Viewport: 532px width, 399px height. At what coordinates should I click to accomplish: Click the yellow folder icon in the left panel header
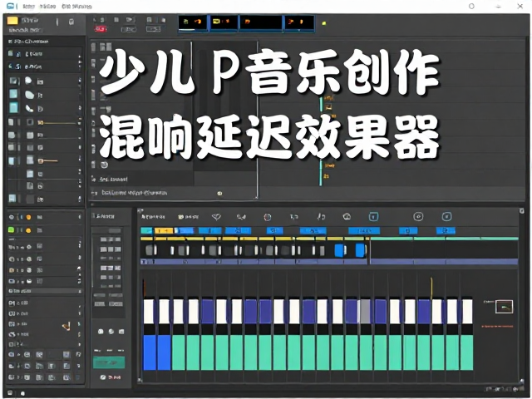[12, 21]
